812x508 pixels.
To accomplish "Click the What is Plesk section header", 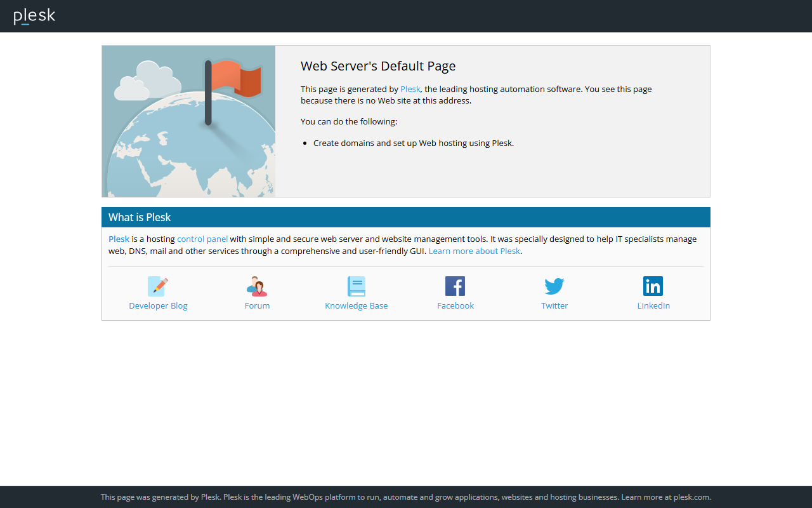I will pyautogui.click(x=406, y=217).
